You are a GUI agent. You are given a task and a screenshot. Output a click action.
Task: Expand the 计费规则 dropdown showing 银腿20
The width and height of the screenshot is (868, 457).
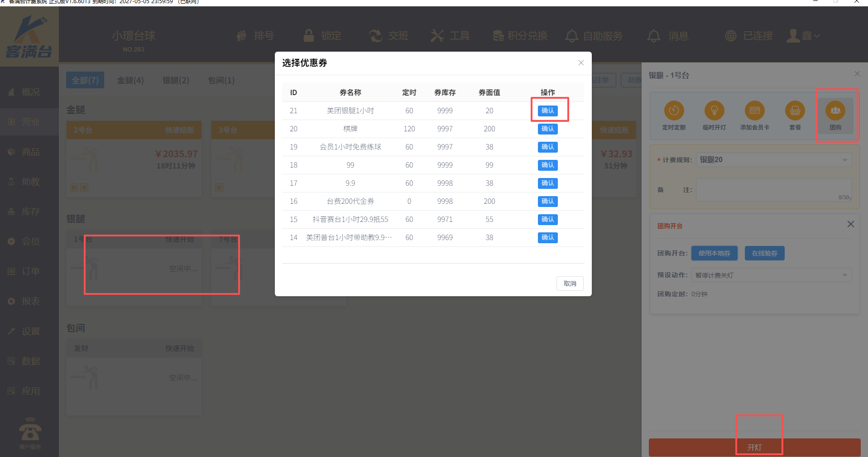point(773,160)
